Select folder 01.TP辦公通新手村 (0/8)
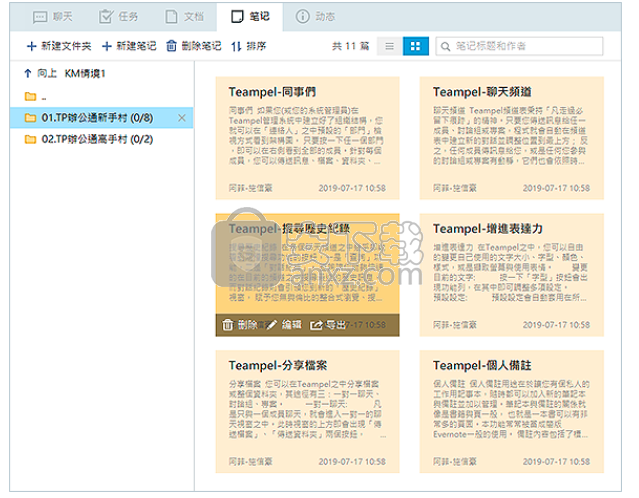 pyautogui.click(x=101, y=118)
